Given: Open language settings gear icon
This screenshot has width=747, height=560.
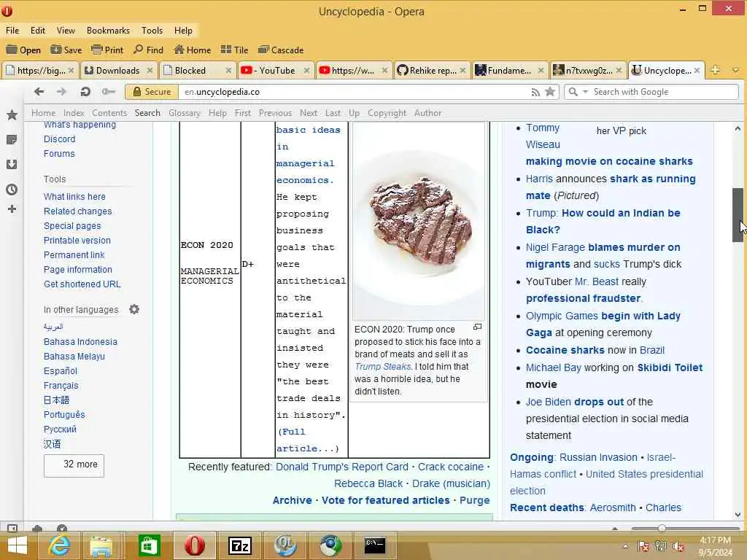Looking at the screenshot, I should (x=134, y=309).
